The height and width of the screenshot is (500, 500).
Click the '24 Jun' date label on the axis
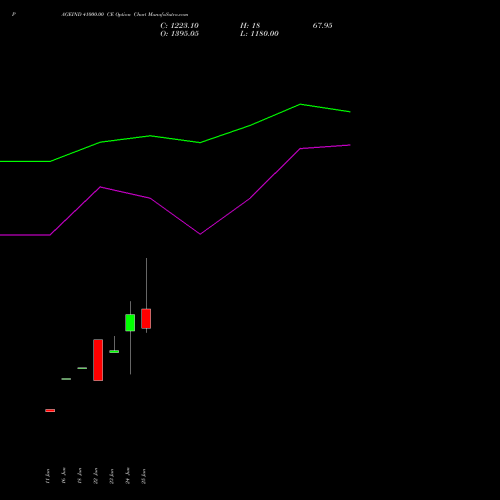127,476
